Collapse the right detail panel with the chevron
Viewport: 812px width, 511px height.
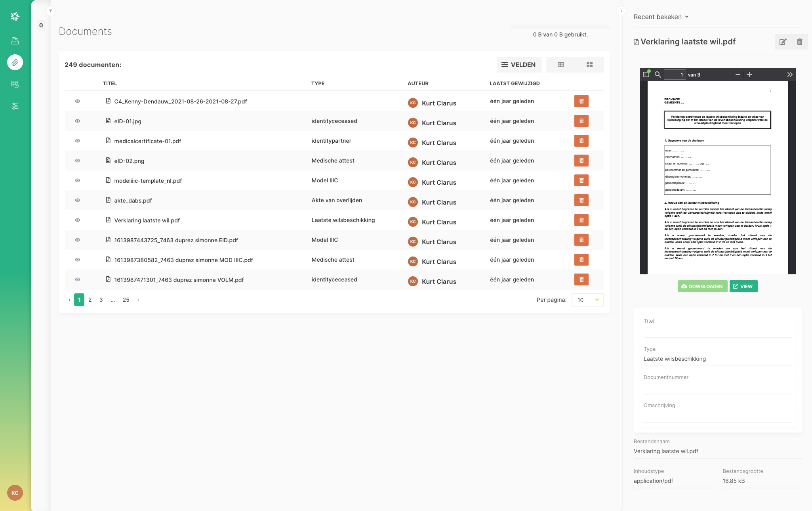[x=621, y=11]
